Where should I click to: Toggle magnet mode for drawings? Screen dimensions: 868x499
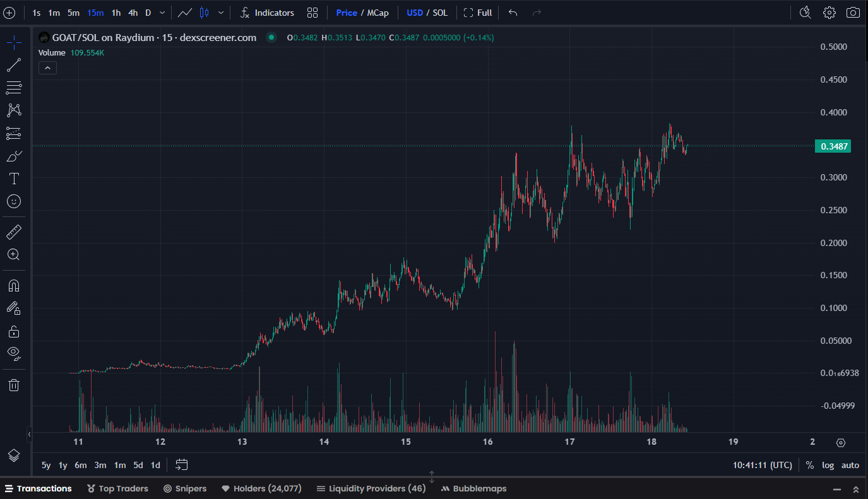click(14, 285)
